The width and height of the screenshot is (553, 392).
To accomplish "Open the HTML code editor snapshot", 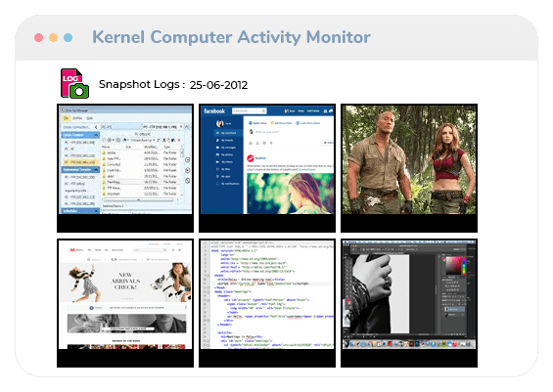I will pos(267,303).
